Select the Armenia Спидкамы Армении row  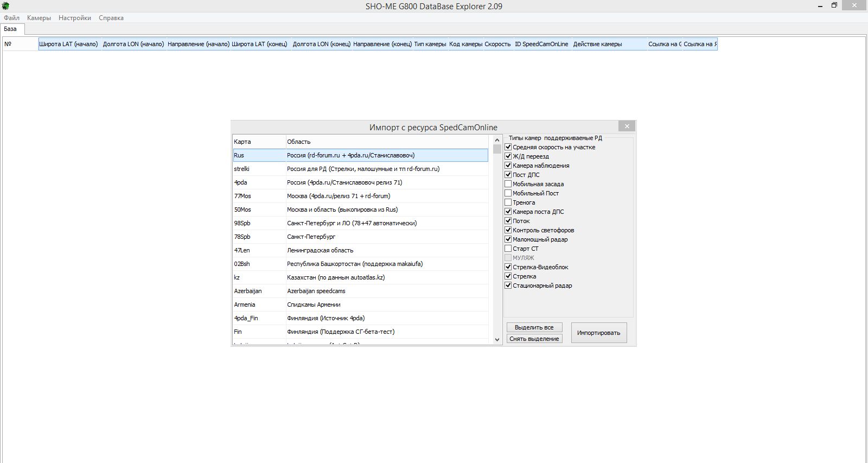pos(360,305)
